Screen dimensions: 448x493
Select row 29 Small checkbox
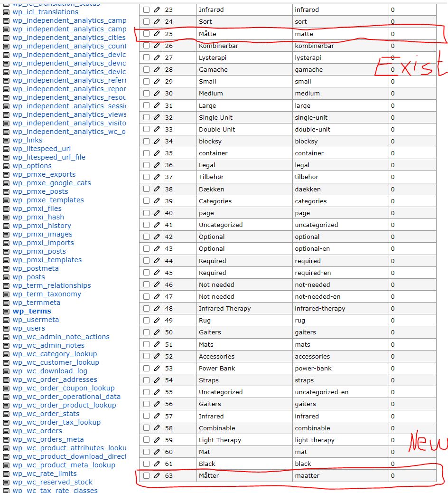(146, 81)
